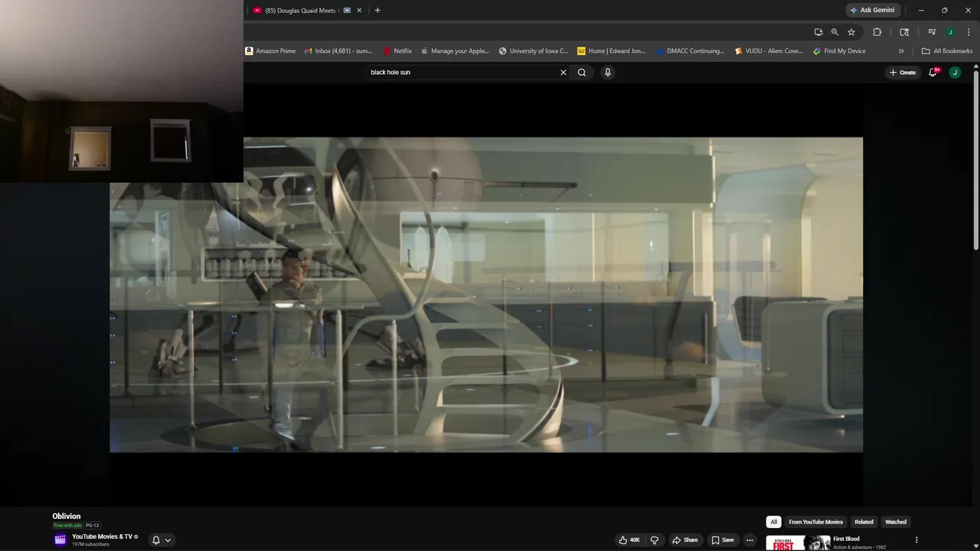Screen dimensions: 980x551
Task: Open the media controls icon in Chrome toolbar
Action: coord(932,32)
